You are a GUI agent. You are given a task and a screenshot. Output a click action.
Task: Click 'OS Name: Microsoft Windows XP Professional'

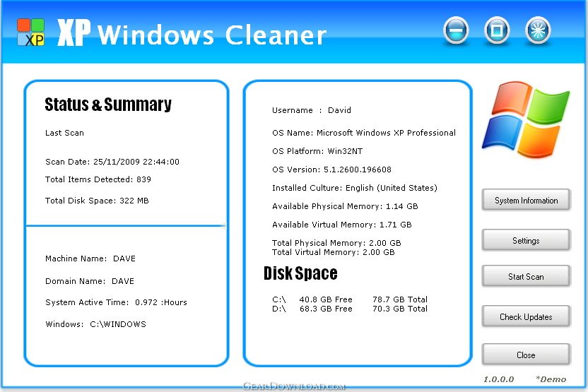click(364, 133)
